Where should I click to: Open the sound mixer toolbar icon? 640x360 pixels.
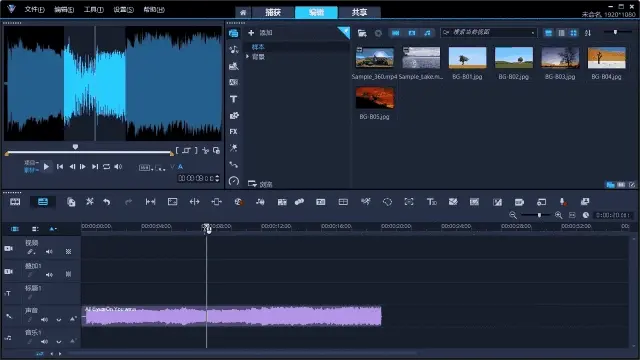(x=260, y=202)
